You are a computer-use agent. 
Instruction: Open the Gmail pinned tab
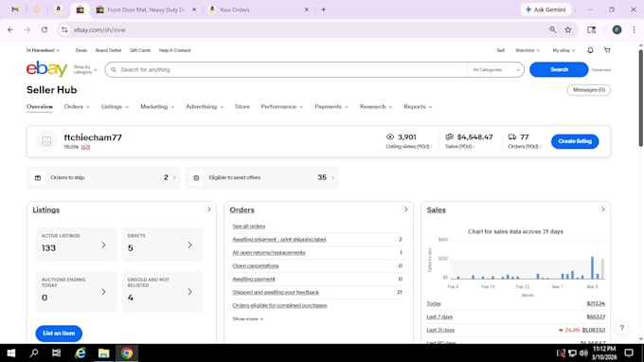click(x=15, y=9)
